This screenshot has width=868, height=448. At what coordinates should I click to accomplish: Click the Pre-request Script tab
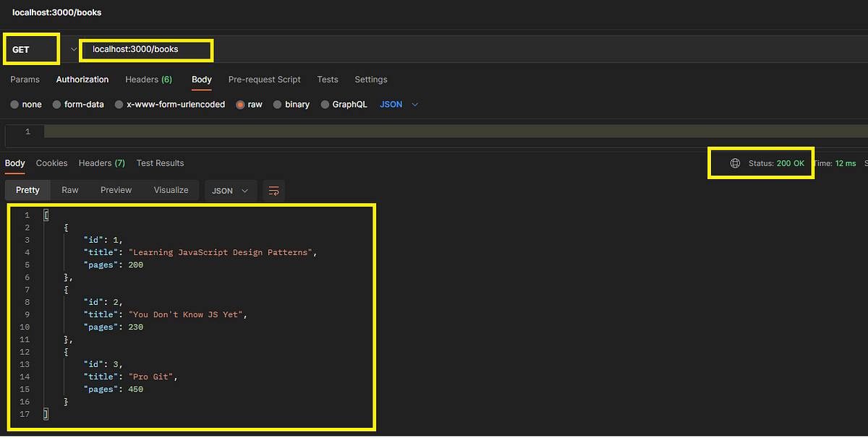pyautogui.click(x=264, y=79)
